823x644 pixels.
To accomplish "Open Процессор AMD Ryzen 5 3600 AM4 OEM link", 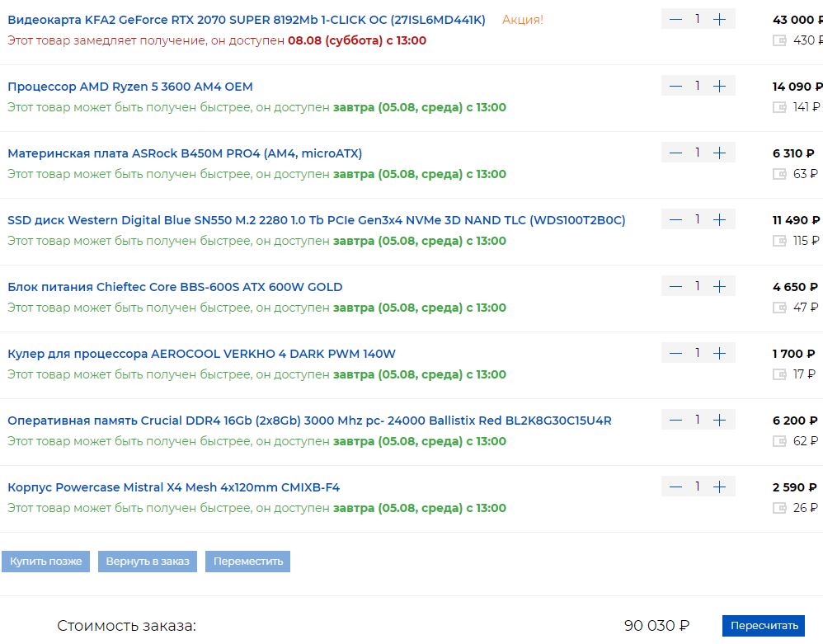I will (130, 87).
